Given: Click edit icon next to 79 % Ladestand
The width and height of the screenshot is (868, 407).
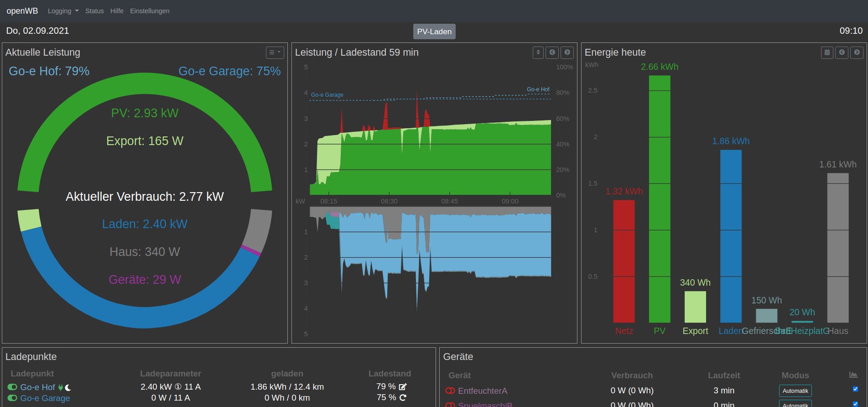Looking at the screenshot, I should [403, 386].
